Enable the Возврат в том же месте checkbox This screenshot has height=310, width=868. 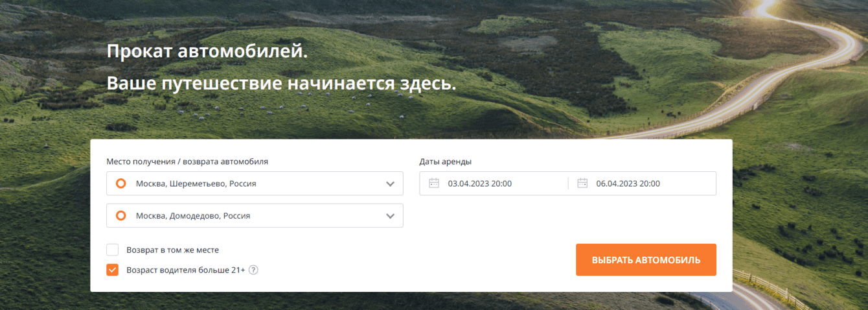click(x=113, y=250)
